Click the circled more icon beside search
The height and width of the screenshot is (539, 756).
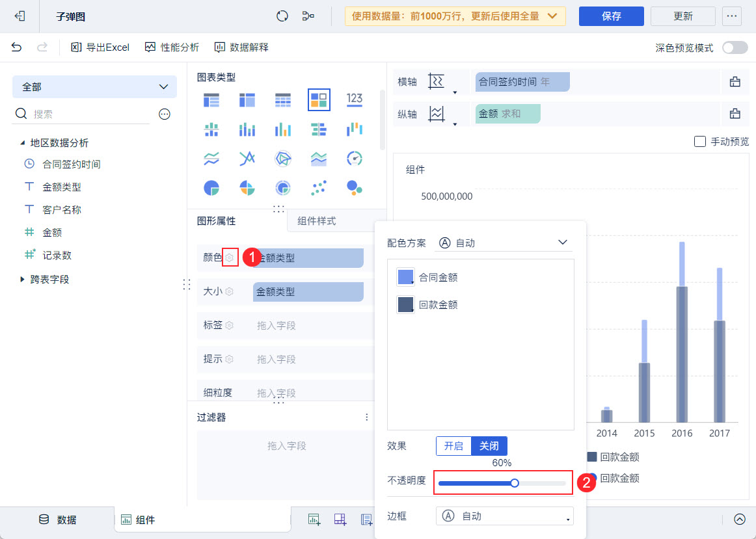point(165,114)
